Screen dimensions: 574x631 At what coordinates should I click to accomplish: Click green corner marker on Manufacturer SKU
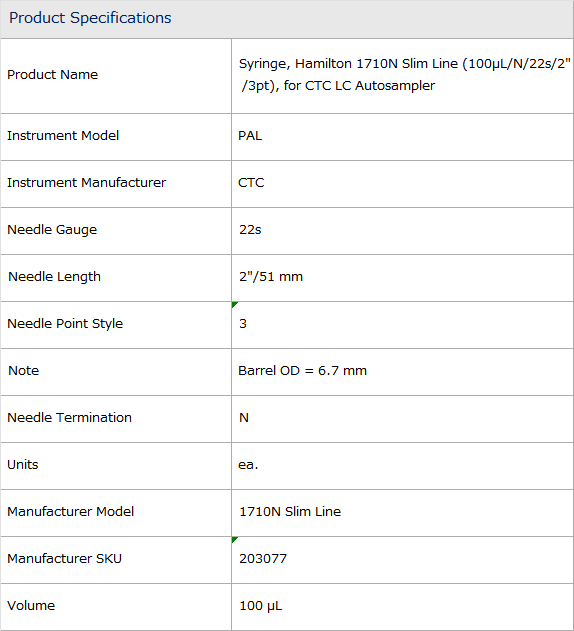point(235,540)
